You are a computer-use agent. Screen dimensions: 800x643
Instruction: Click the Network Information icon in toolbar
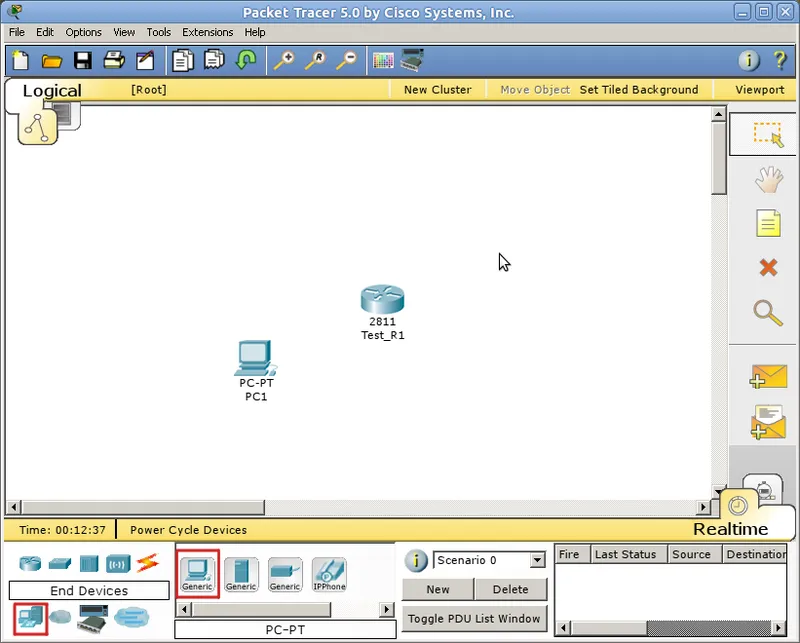[748, 60]
